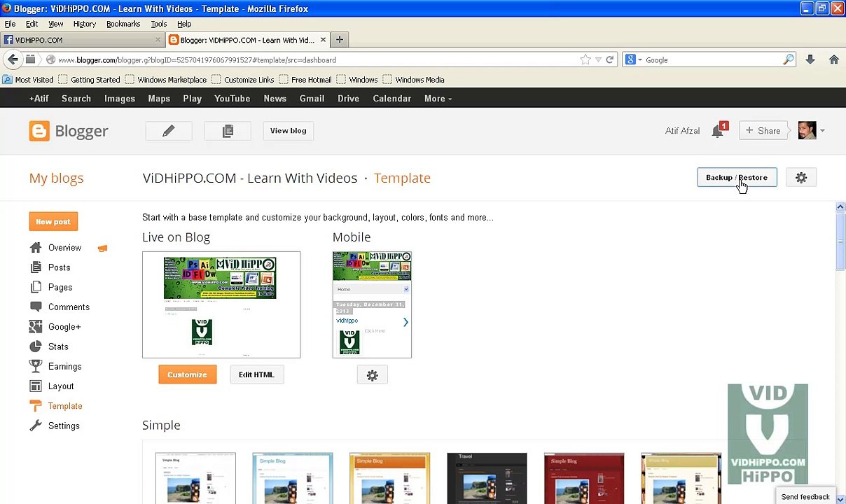Click the Layout sidebar icon
Image resolution: width=846 pixels, height=504 pixels.
click(x=36, y=386)
